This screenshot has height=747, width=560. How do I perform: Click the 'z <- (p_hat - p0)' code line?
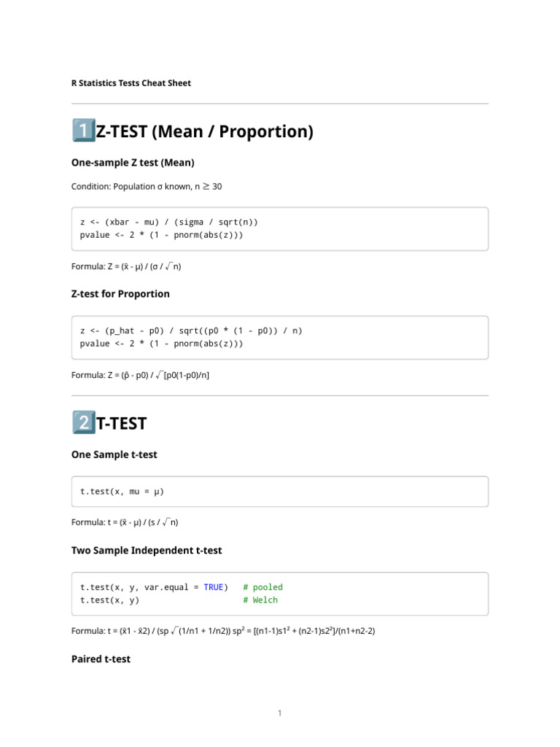click(x=191, y=330)
